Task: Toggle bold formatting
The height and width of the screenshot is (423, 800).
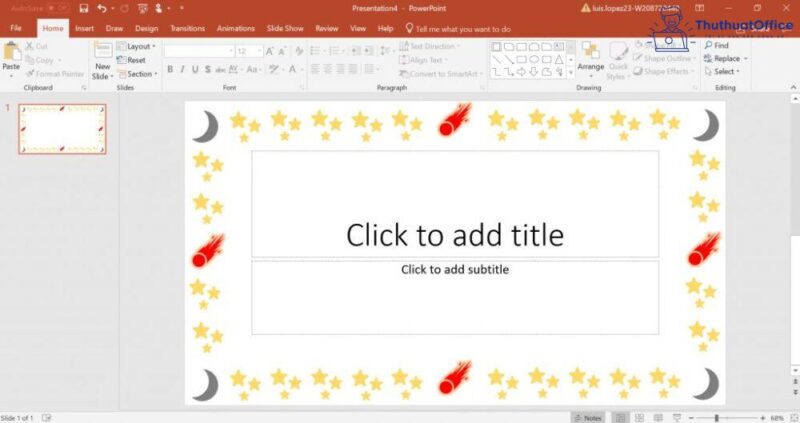Action: coord(170,69)
